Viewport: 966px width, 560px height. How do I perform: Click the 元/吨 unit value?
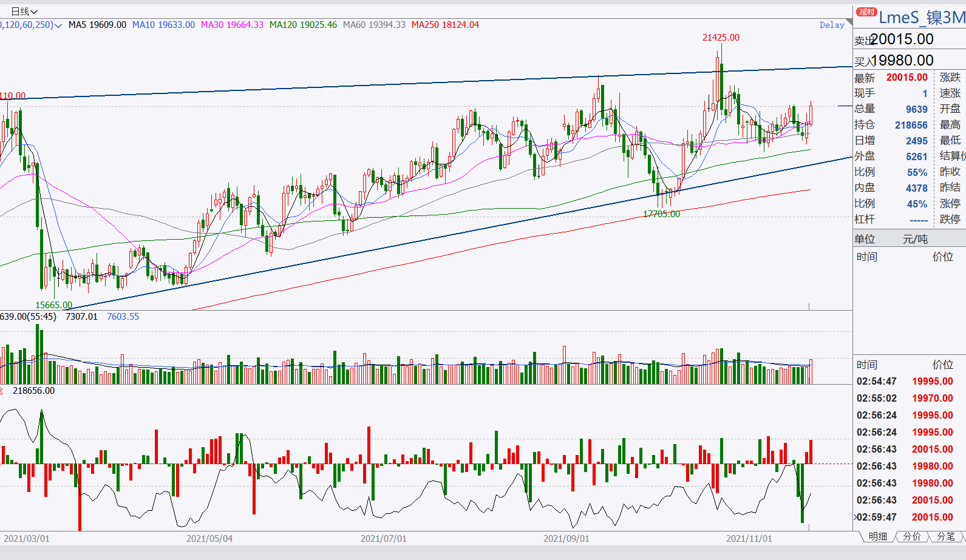coord(915,239)
